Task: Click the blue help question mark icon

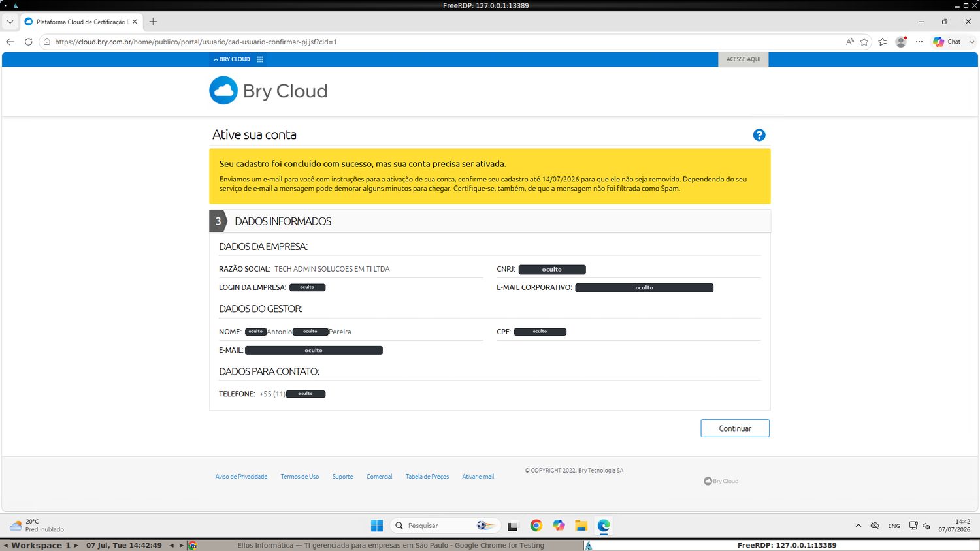Action: point(759,135)
